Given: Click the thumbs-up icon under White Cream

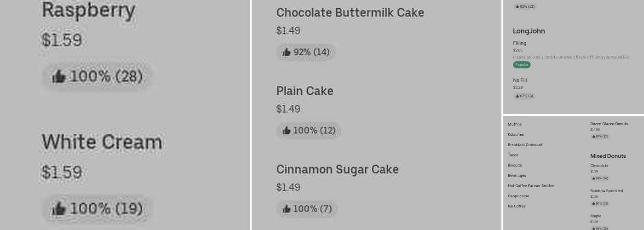Looking at the screenshot, I should coord(58,209).
